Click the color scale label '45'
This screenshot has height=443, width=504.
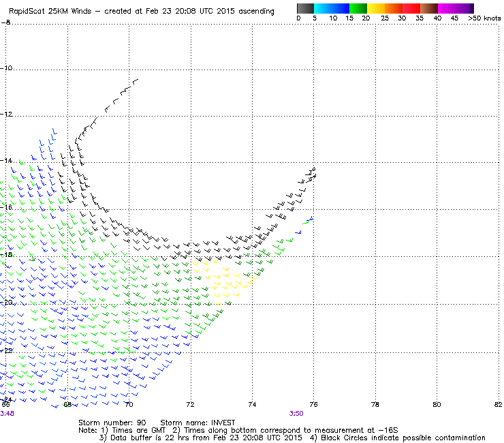tap(454, 18)
